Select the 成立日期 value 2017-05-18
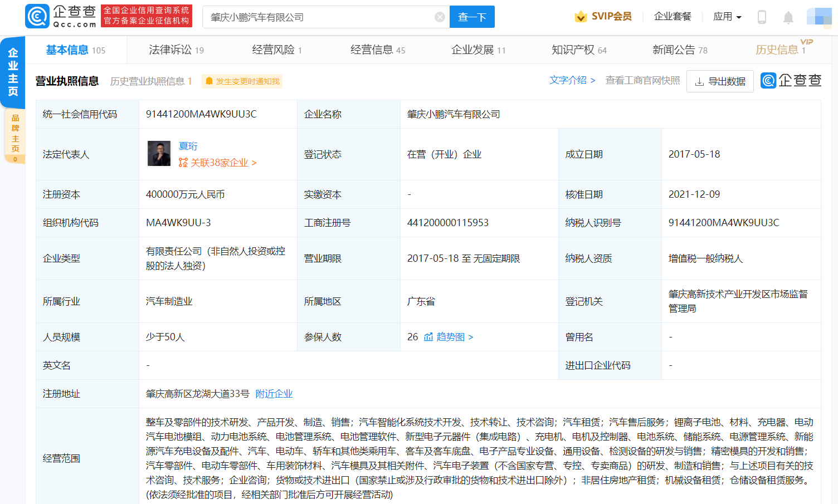This screenshot has width=838, height=504. (x=694, y=154)
